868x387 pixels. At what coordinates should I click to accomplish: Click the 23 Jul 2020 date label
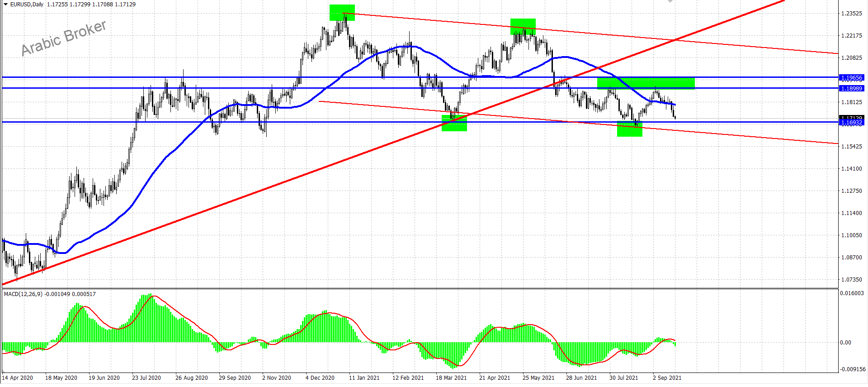coord(146,378)
